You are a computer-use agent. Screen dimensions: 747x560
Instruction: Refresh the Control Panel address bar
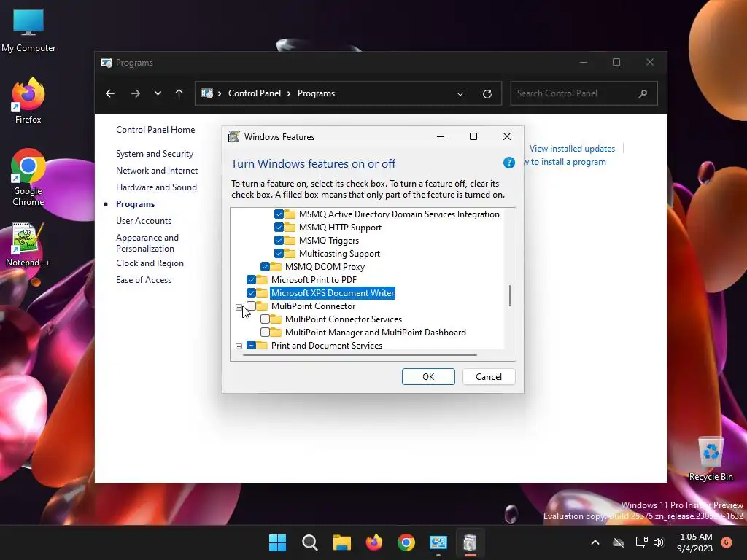(x=487, y=94)
